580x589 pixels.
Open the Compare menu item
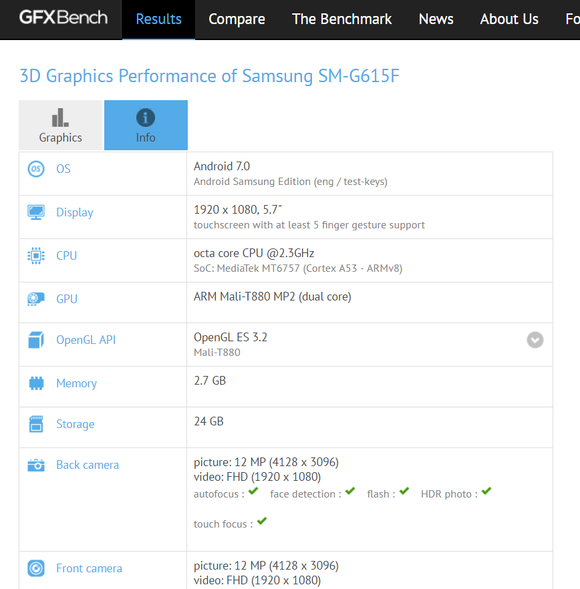point(237,19)
